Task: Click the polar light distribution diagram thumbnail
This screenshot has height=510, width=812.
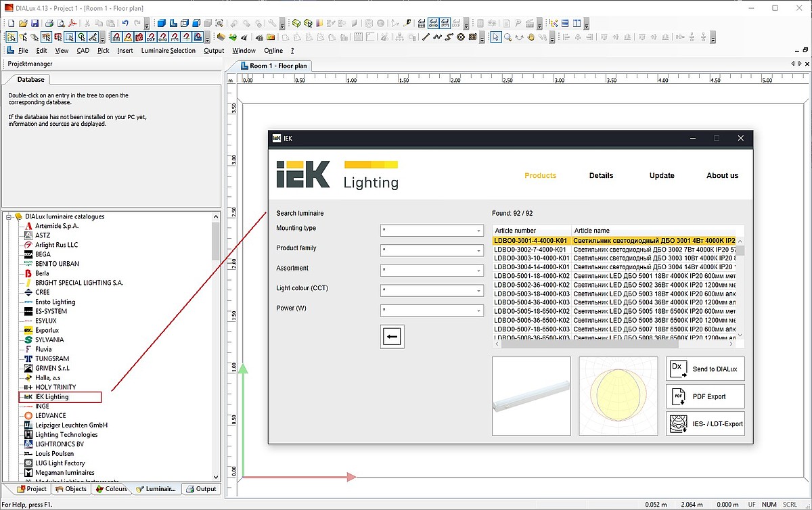Action: coord(618,396)
